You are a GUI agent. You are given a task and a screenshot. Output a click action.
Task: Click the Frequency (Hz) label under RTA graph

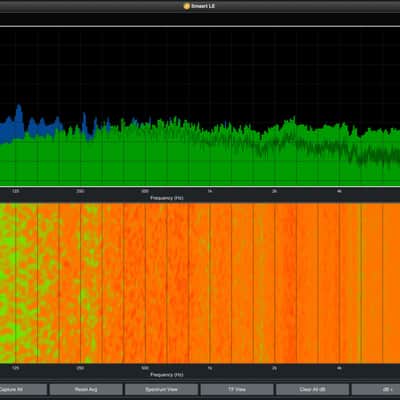click(x=167, y=198)
